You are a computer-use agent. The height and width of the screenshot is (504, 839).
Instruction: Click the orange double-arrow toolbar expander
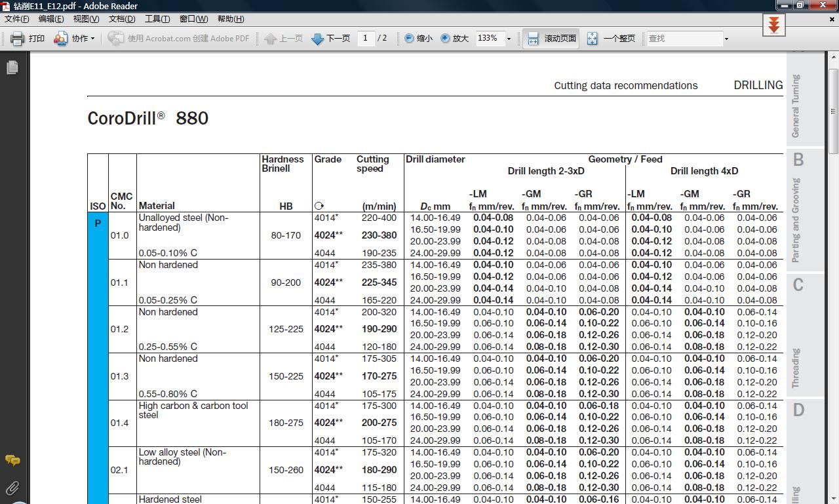773,26
